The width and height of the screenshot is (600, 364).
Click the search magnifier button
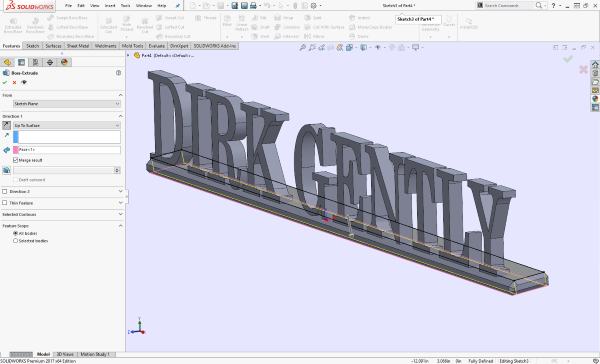(539, 5)
